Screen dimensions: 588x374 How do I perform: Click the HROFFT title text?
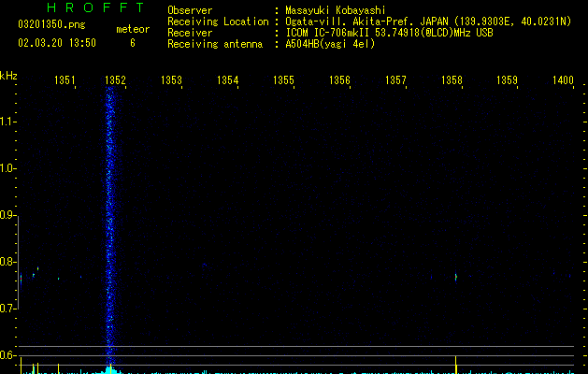click(x=96, y=7)
